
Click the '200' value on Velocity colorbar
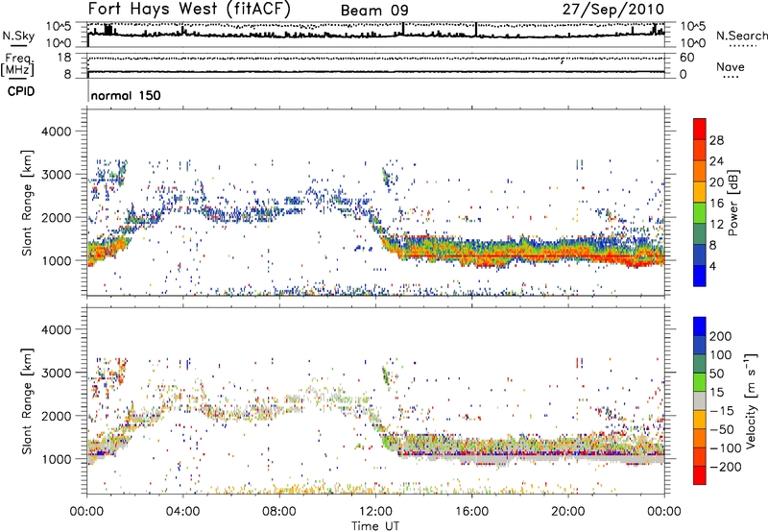[x=721, y=336]
